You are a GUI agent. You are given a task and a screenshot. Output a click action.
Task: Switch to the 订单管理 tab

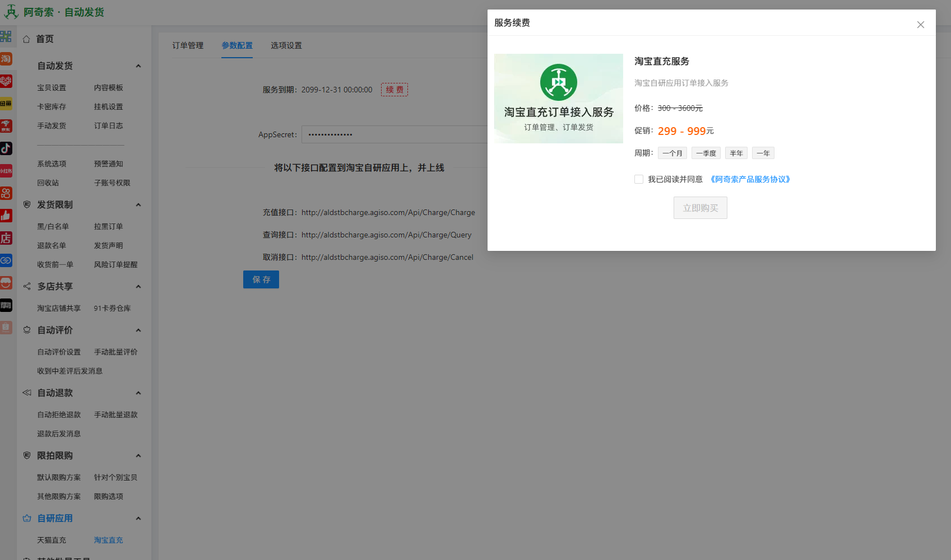pyautogui.click(x=188, y=45)
